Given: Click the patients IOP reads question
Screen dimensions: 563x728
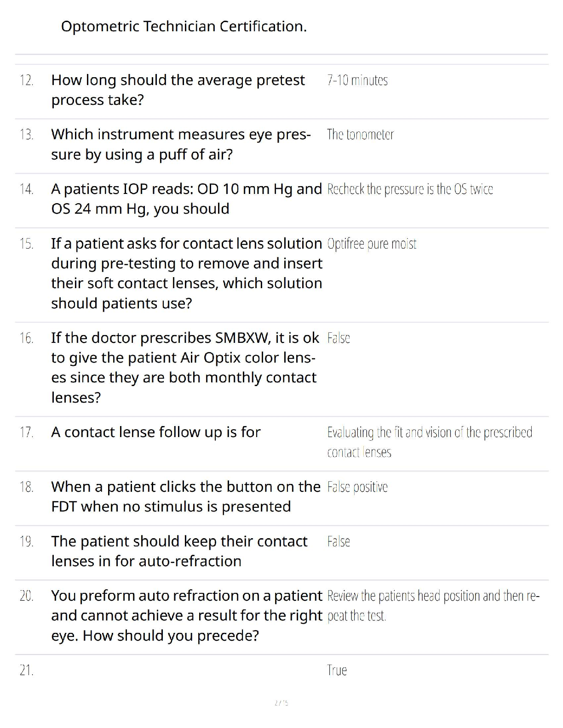Looking at the screenshot, I should [x=186, y=199].
